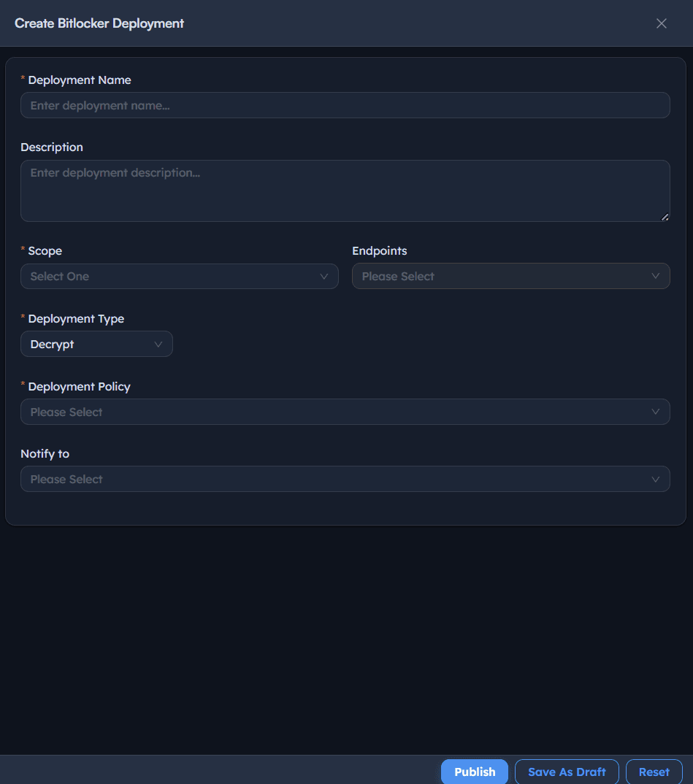Viewport: 693px width, 784px height.
Task: Click the Deployment Policy label
Action: pyautogui.click(x=79, y=386)
